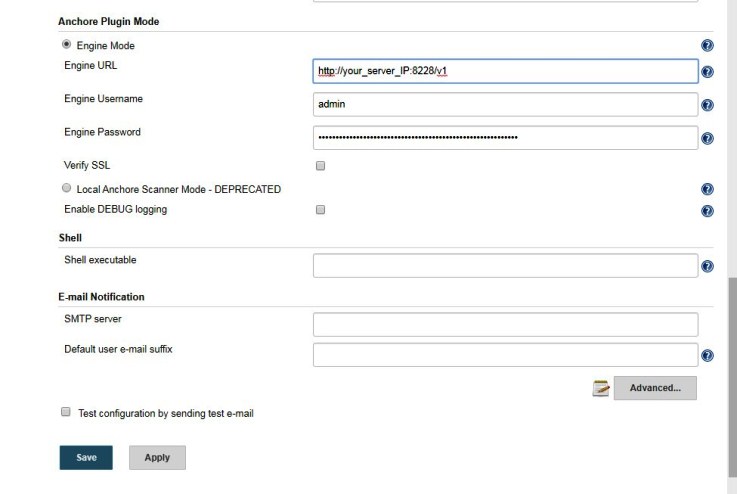737x494 pixels.
Task: Open help for Engine URL field
Action: click(x=707, y=72)
